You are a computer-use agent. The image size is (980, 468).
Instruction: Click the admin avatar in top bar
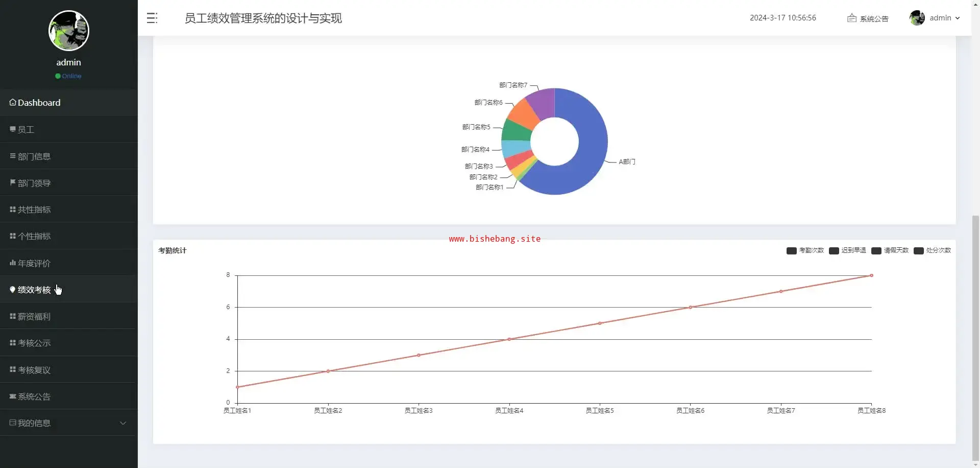(917, 18)
